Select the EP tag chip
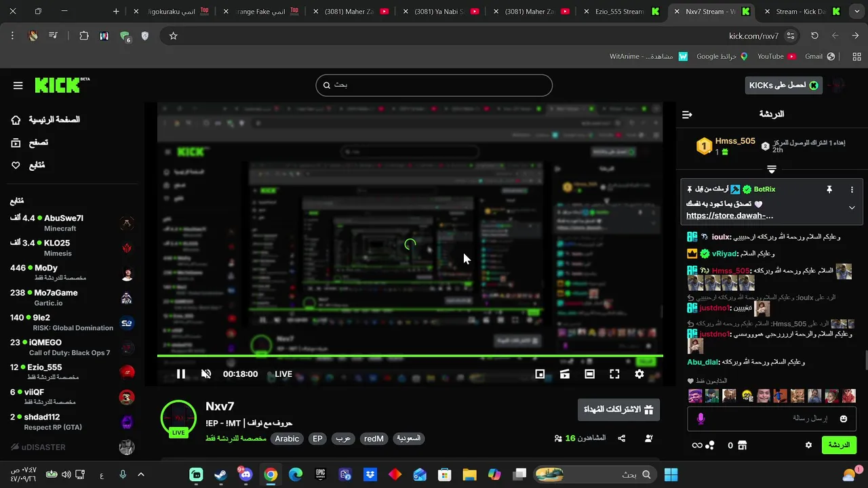The width and height of the screenshot is (868, 488). tap(317, 439)
